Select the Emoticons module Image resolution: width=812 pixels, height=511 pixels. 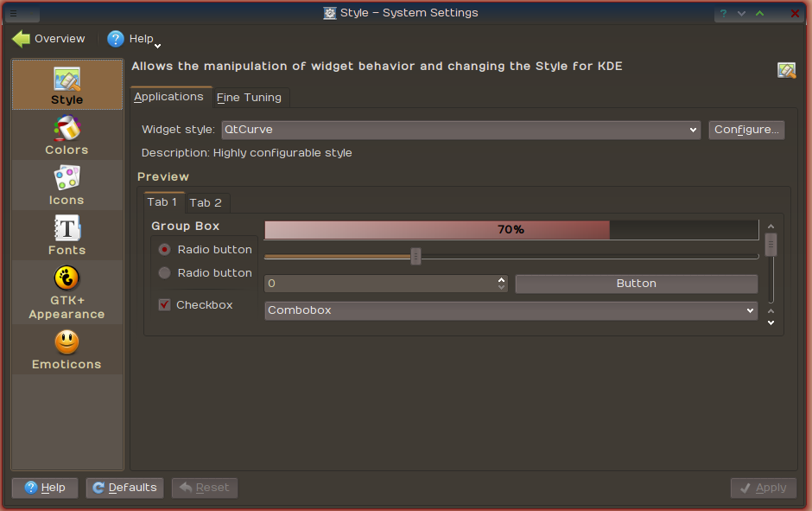(67, 350)
